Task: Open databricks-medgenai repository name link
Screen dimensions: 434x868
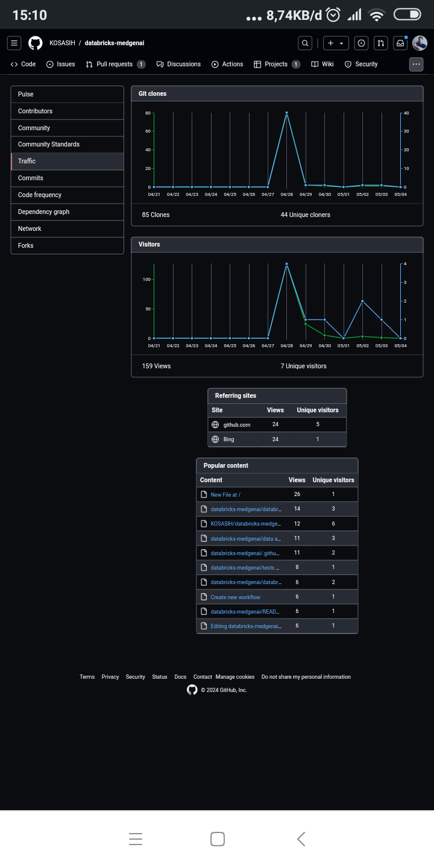Action: click(115, 43)
